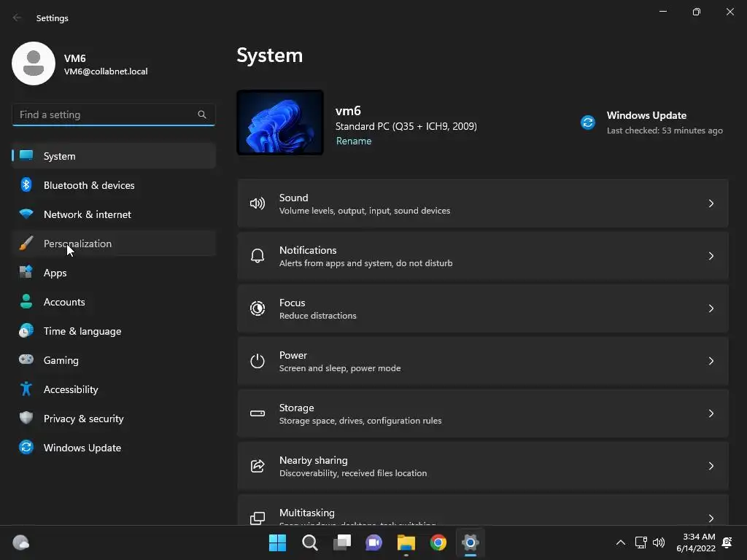Click the Nearby sharing icon
The width and height of the screenshot is (747, 560).
258,466
